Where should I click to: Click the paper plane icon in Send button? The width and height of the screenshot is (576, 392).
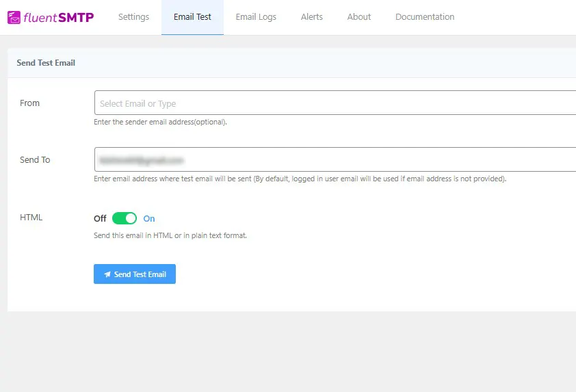coord(107,274)
